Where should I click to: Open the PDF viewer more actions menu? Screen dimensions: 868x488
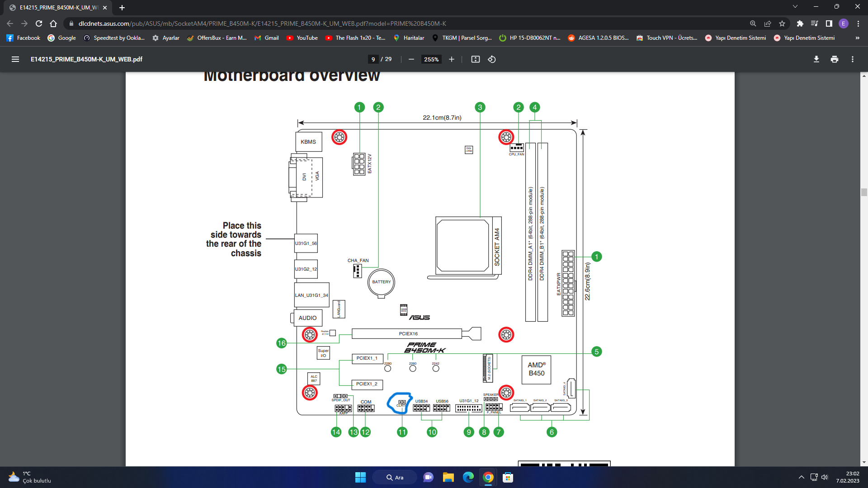pos(852,59)
